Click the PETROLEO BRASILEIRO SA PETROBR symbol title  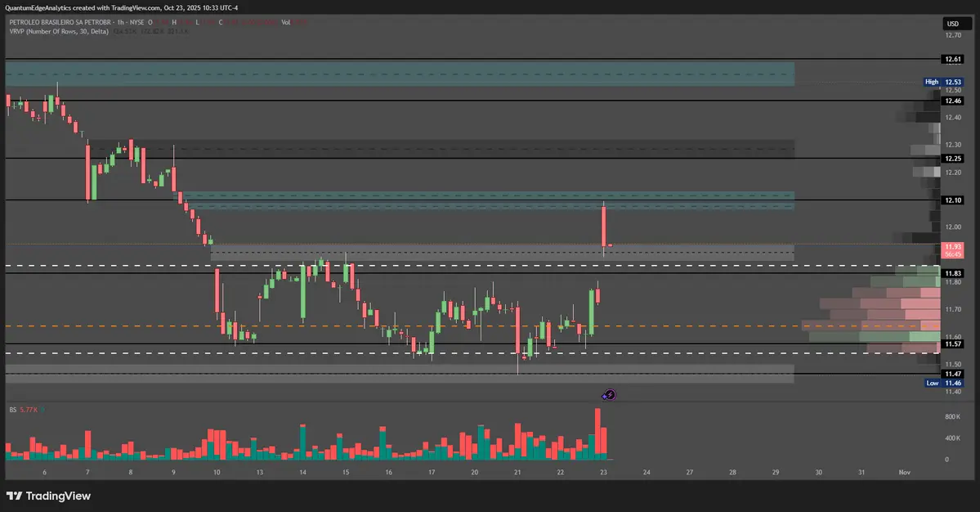[60, 23]
